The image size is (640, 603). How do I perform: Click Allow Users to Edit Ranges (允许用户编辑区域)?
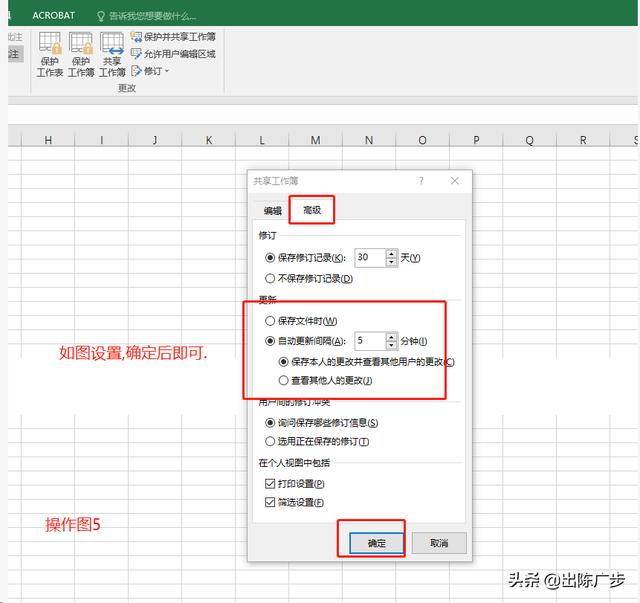coord(173,54)
